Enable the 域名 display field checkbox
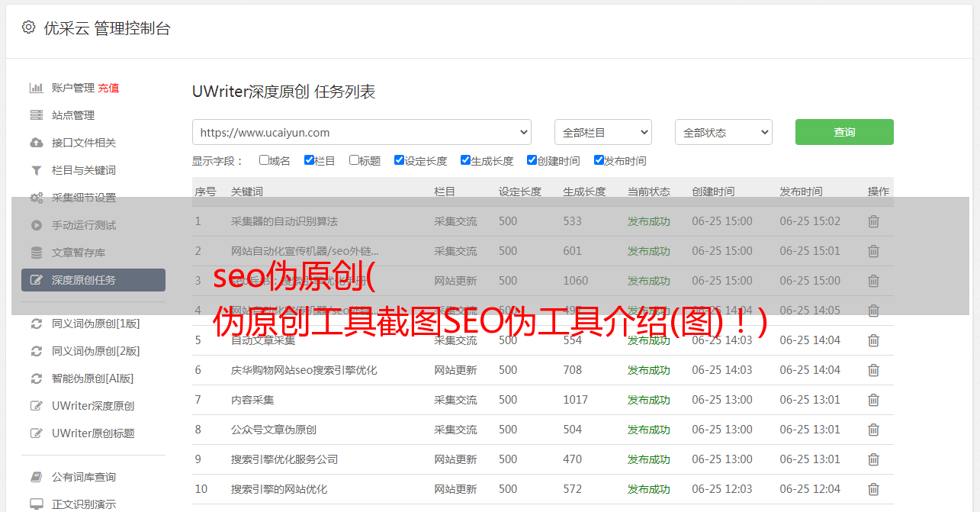Image resolution: width=980 pixels, height=512 pixels. coord(264,160)
